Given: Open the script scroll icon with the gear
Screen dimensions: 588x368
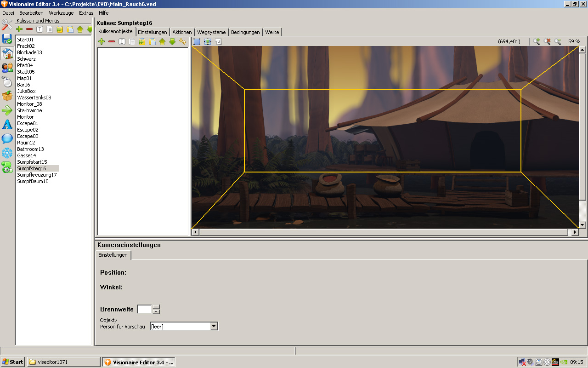Looking at the screenshot, I should point(7,167).
